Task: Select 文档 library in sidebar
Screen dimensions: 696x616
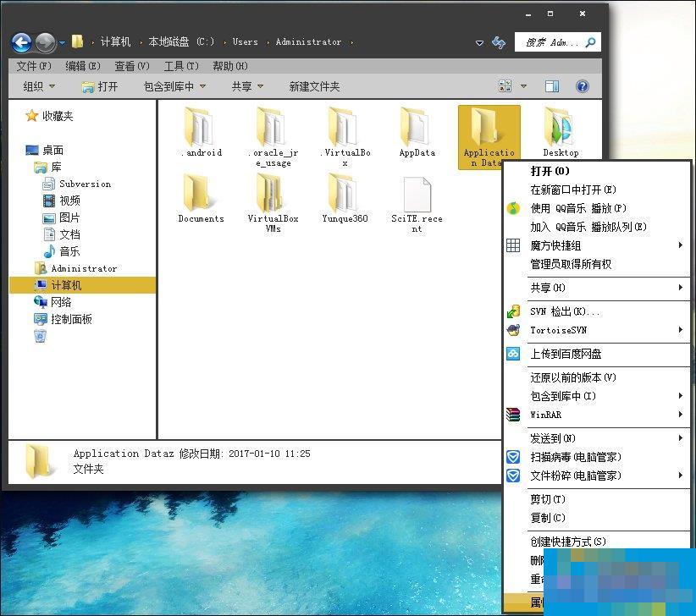Action: 62,234
